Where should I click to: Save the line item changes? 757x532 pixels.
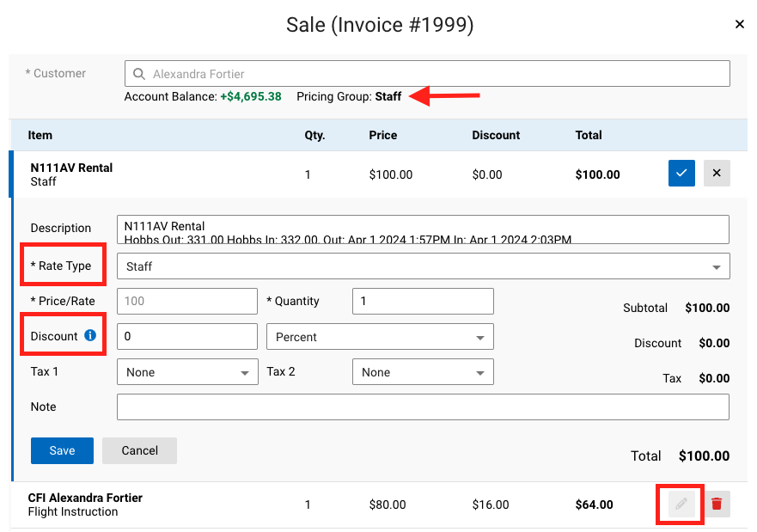(62, 451)
